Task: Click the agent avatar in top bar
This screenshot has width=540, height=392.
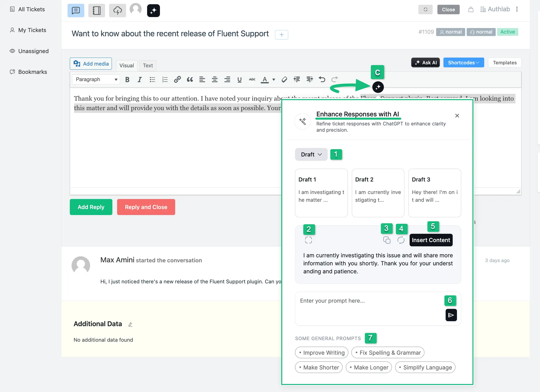Action: coord(136,9)
